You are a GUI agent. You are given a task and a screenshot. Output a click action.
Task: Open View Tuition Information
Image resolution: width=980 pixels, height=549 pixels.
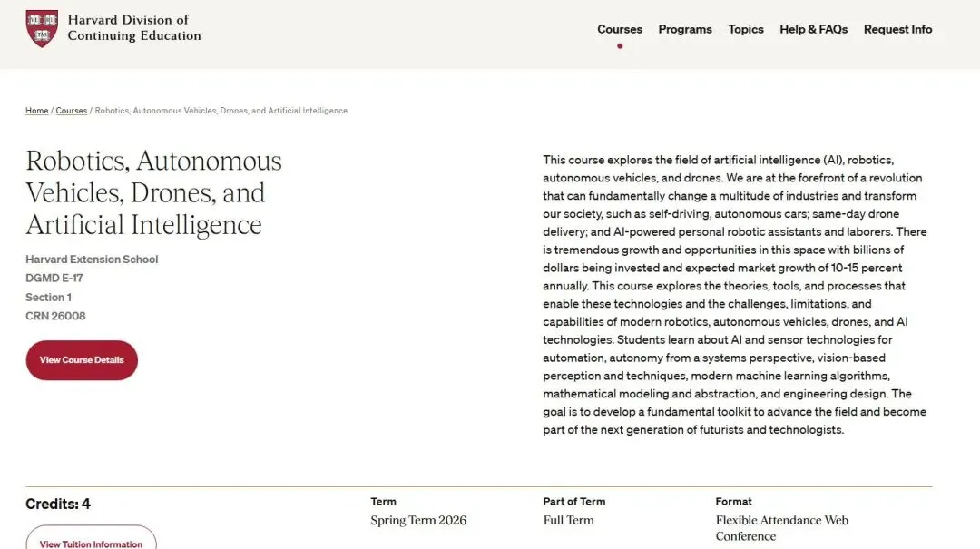click(x=92, y=541)
